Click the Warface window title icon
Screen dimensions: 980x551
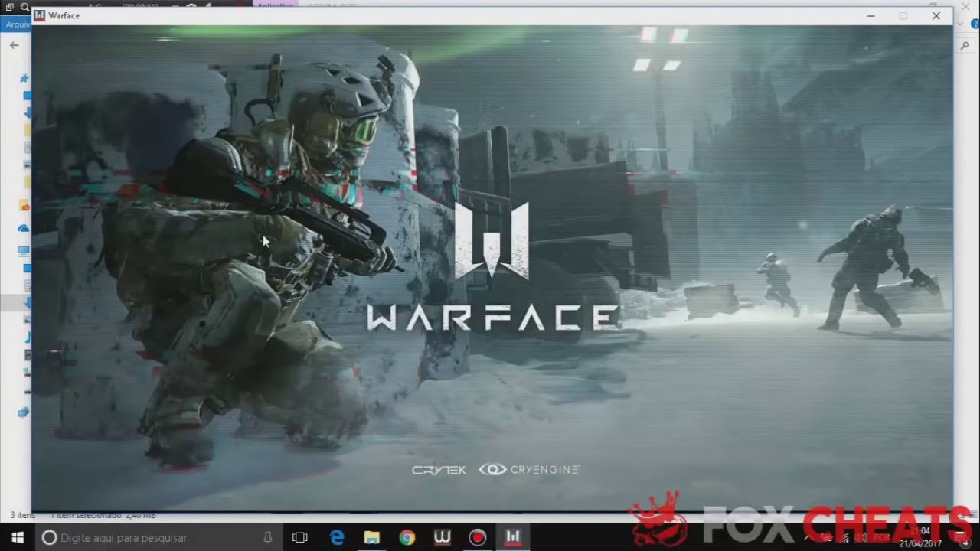(x=40, y=15)
